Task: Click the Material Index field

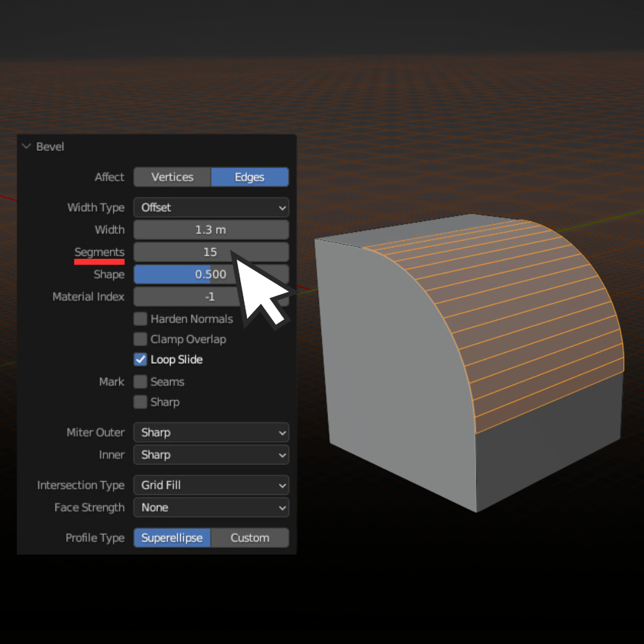Action: (x=211, y=296)
